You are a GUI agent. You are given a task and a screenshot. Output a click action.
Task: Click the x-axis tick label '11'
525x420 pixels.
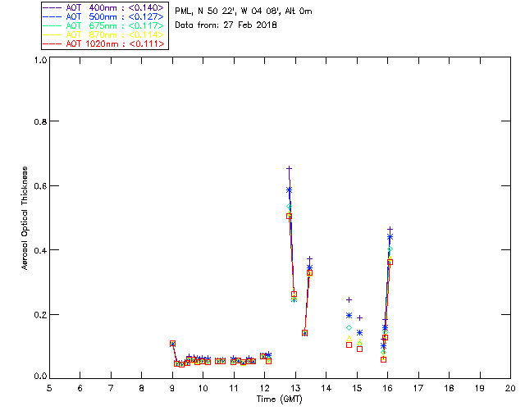pos(234,388)
